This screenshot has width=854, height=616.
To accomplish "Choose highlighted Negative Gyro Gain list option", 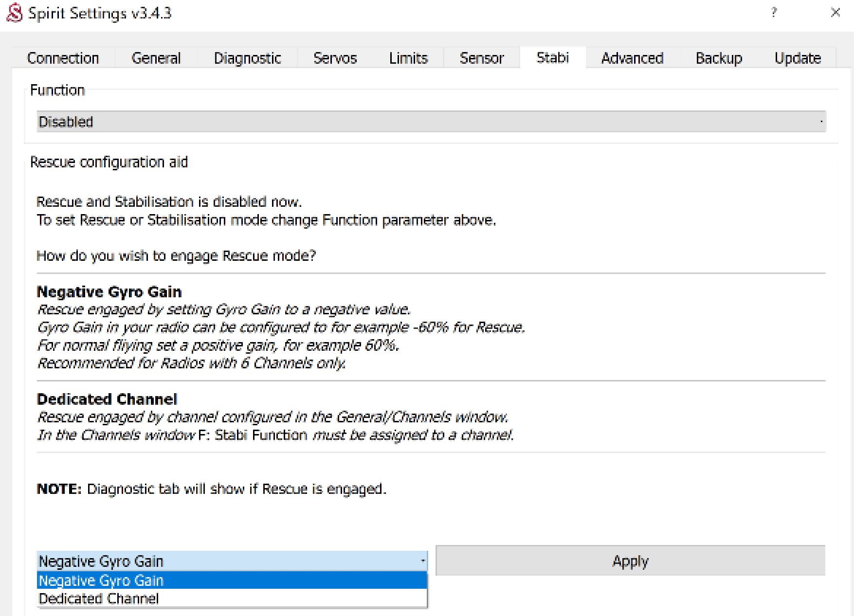I will tap(232, 580).
